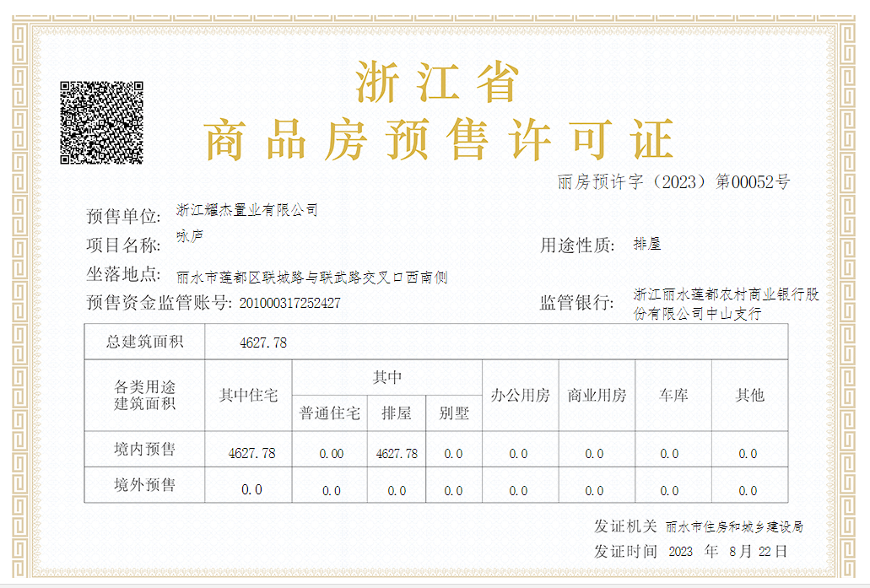Click the 各类用途建筑面积 header cell
The height and width of the screenshot is (588, 870).
coord(144,395)
